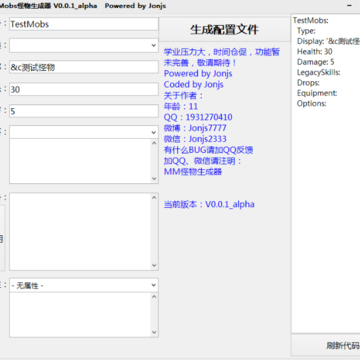Click the Options: line in code preview
Viewport: 360px width, 360px height.
tap(312, 103)
